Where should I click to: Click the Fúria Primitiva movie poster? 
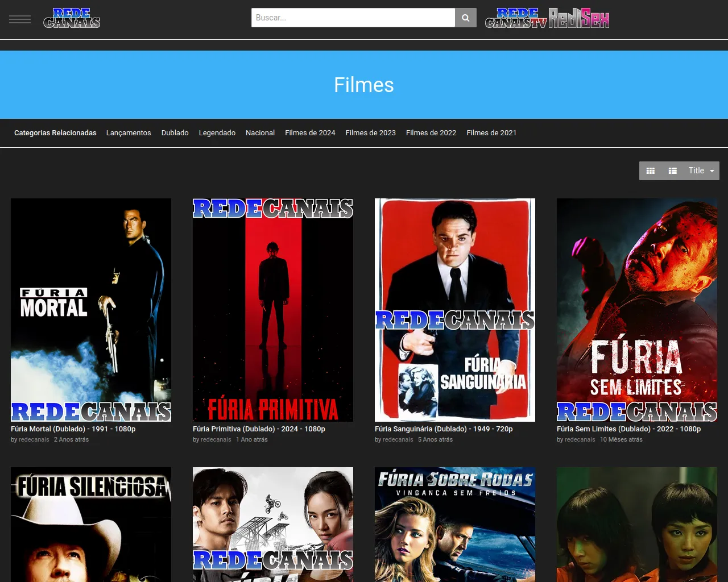pos(273,310)
